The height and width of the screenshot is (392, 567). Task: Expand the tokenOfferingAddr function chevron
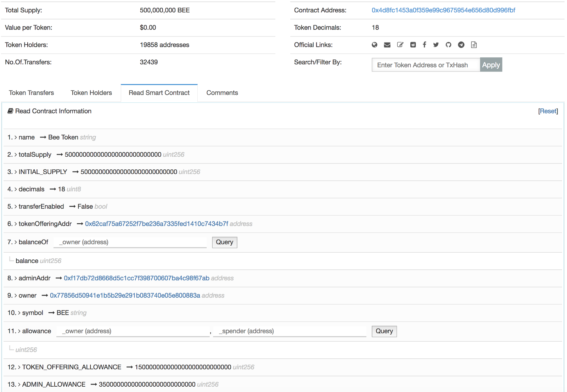click(16, 224)
